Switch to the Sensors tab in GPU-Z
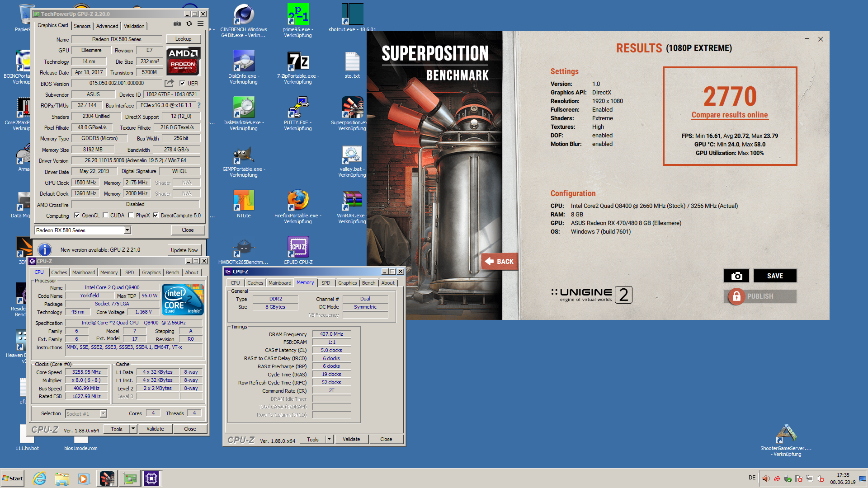 coord(82,26)
